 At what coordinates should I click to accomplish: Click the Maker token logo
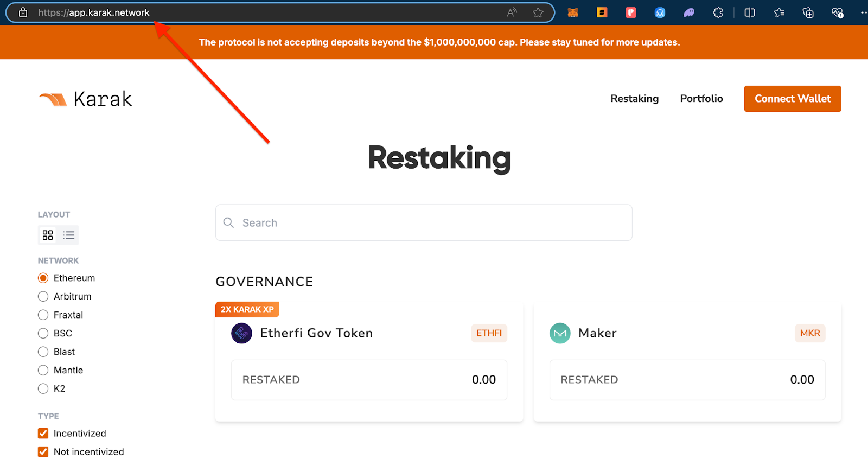pyautogui.click(x=560, y=333)
